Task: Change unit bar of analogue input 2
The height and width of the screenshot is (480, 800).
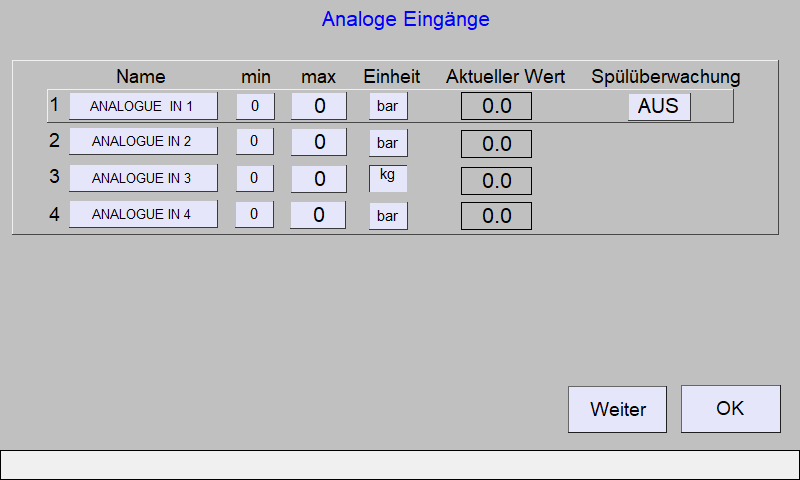Action: click(388, 143)
